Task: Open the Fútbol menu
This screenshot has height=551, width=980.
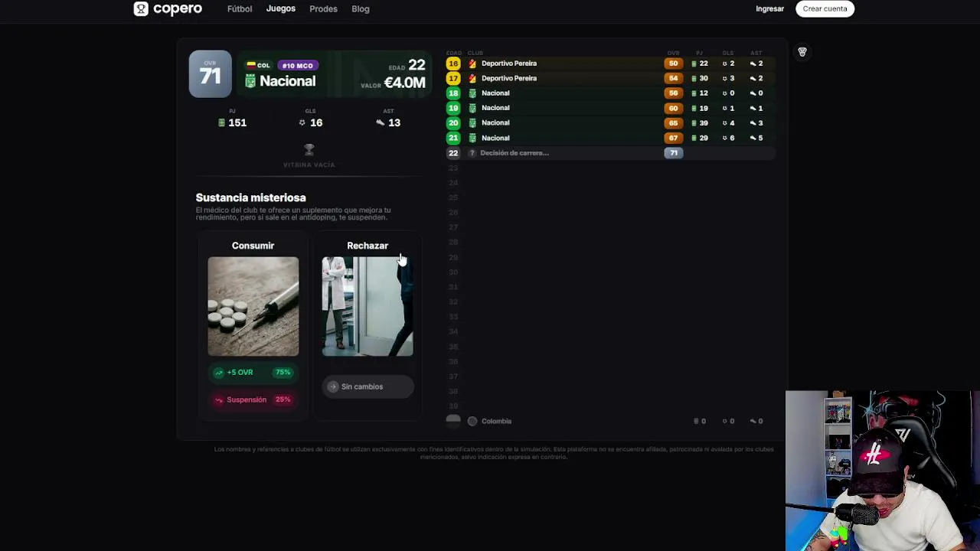Action: pyautogui.click(x=240, y=9)
